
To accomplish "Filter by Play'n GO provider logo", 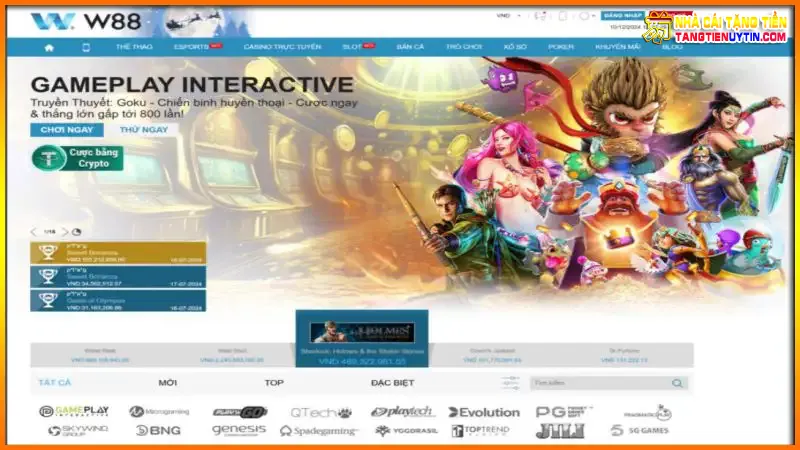I will point(240,412).
